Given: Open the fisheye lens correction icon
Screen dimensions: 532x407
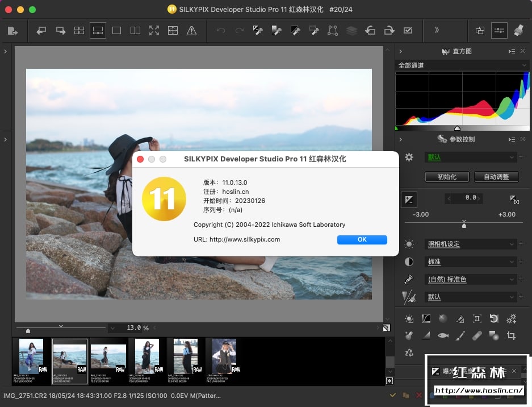Looking at the screenshot, I should coord(443,335).
